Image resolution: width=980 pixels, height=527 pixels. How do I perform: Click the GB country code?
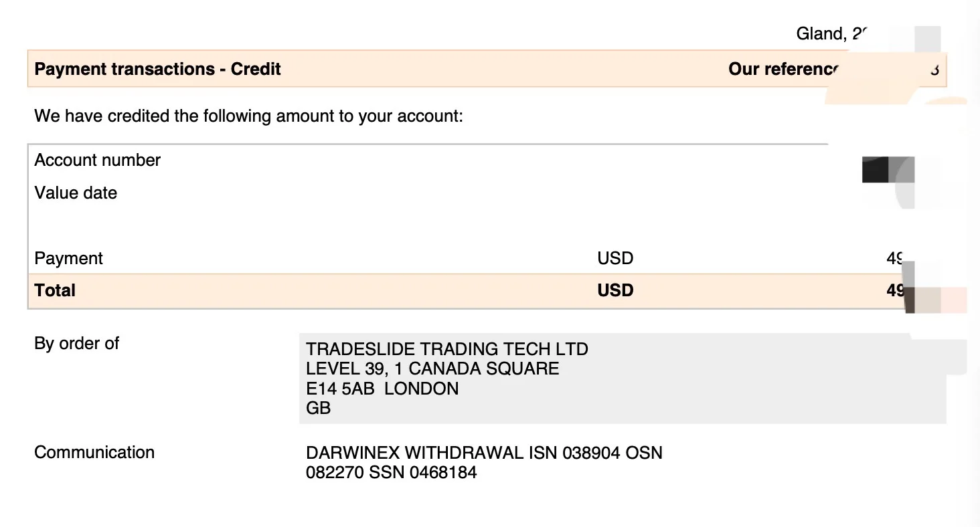point(318,408)
